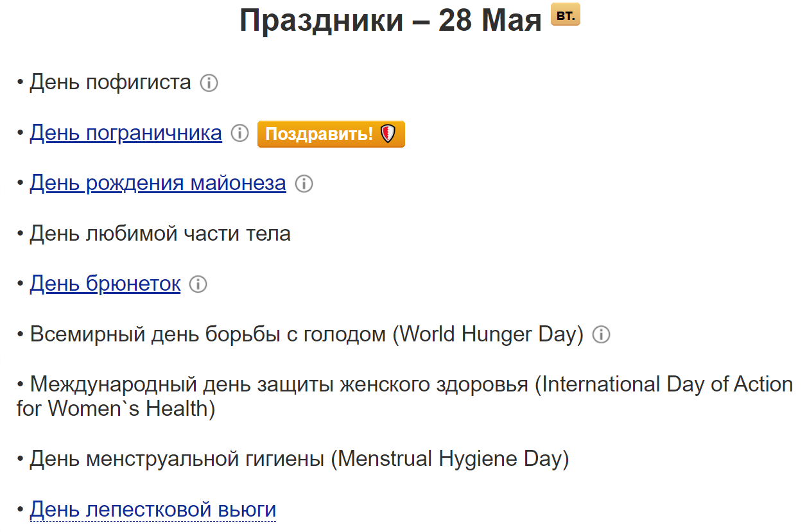Show info for День брюнеток
The height and width of the screenshot is (532, 807).
click(198, 284)
